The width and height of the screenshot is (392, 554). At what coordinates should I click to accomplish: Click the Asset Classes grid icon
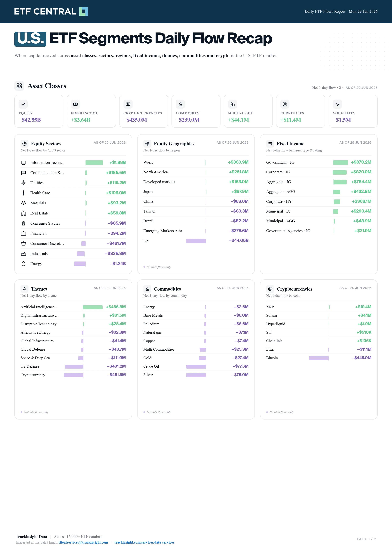click(x=19, y=86)
